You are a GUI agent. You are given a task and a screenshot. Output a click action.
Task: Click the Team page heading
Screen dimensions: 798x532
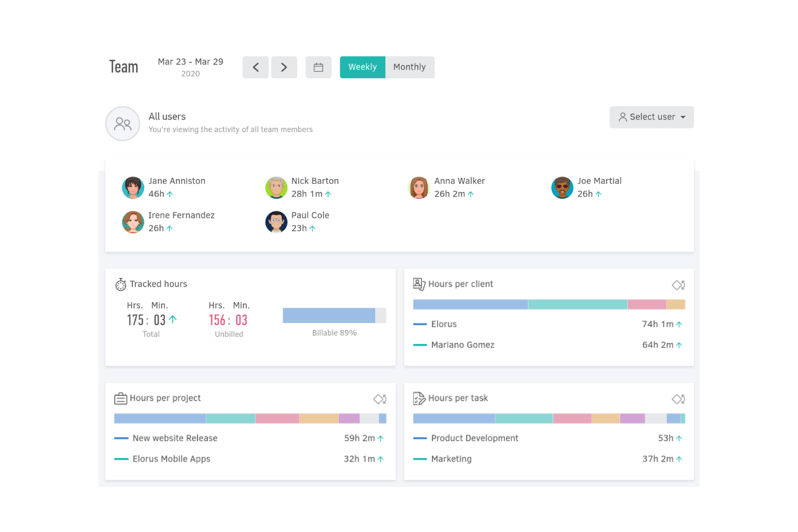pos(123,67)
